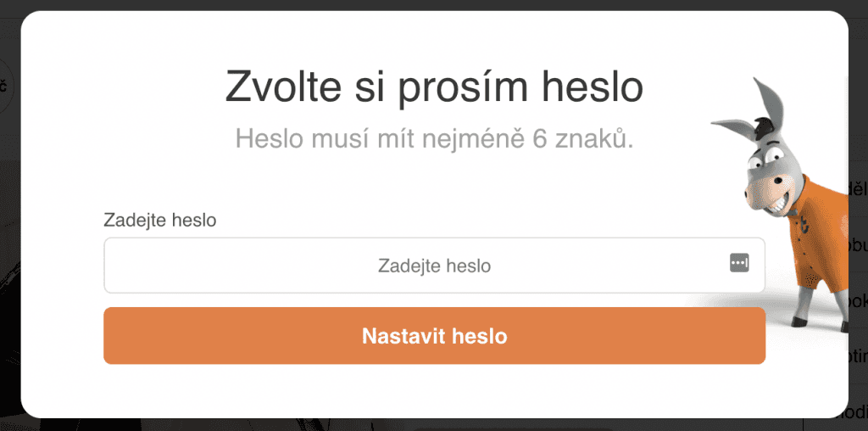Open the partially hidden "otin" sidebar item
Screen dimensions: 868x431
click(857, 356)
